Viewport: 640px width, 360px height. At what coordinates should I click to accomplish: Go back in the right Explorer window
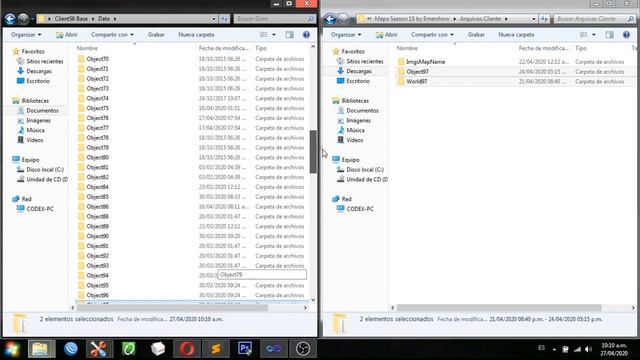pyautogui.click(x=330, y=19)
